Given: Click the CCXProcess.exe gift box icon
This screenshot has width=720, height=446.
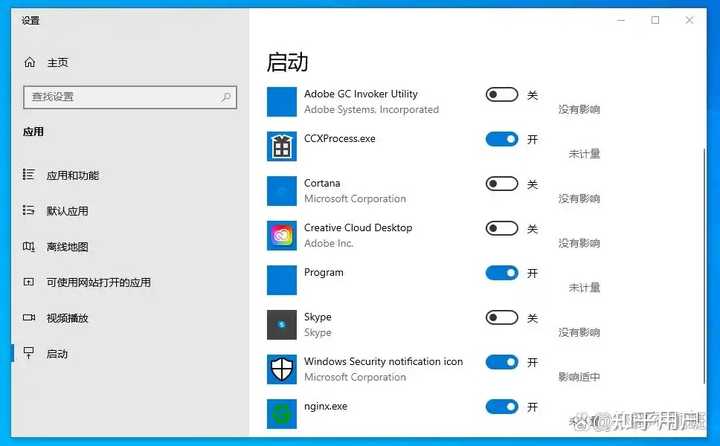Looking at the screenshot, I should pyautogui.click(x=281, y=147).
